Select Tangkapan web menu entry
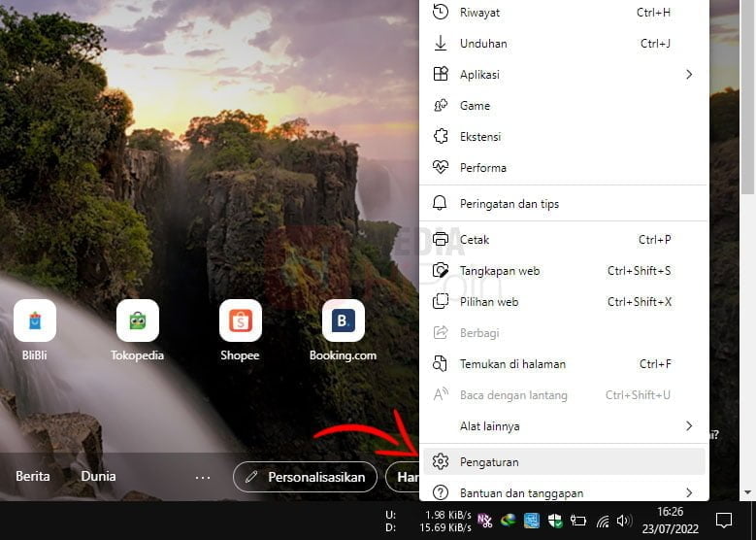Viewport: 756px width, 540px height. (564, 270)
